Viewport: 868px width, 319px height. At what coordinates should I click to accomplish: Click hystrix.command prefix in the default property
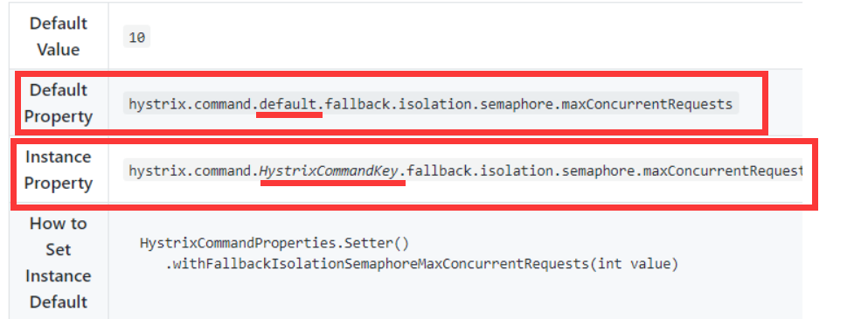tap(190, 103)
